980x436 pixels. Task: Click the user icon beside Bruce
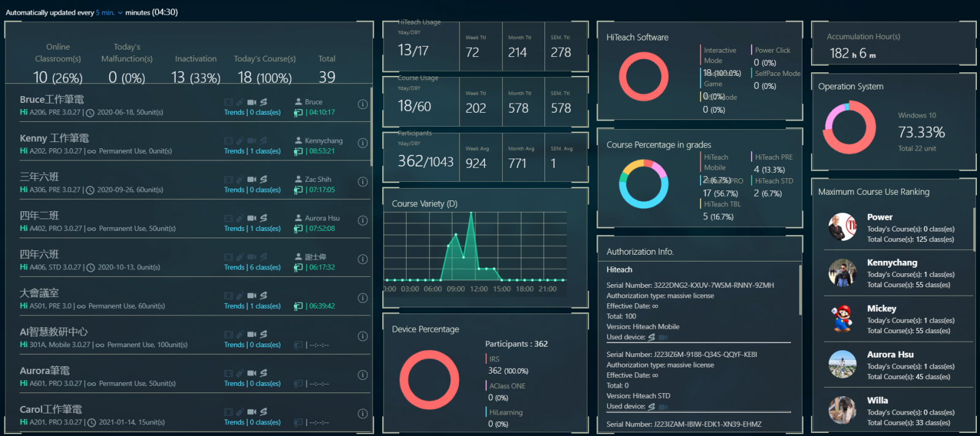(298, 102)
